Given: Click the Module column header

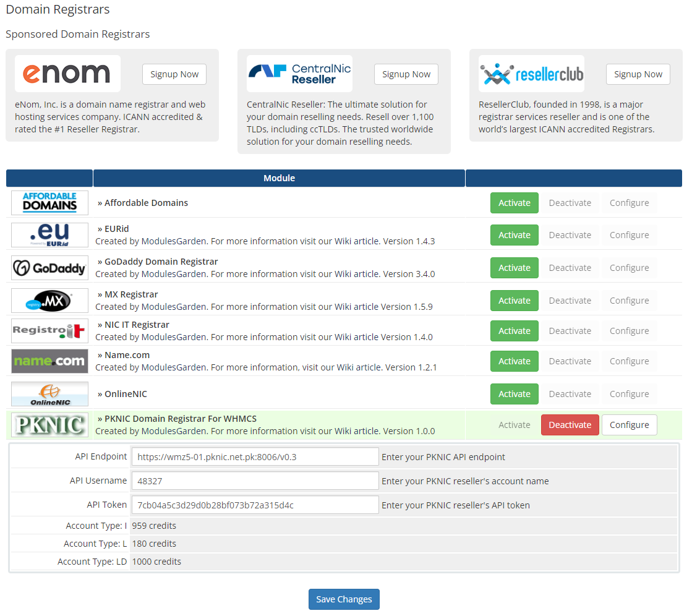Looking at the screenshot, I should (279, 178).
